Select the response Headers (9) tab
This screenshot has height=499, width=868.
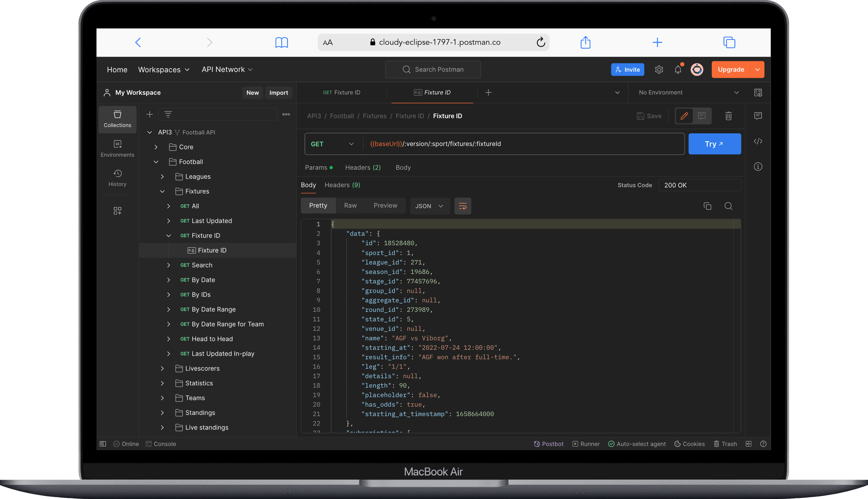click(x=342, y=185)
